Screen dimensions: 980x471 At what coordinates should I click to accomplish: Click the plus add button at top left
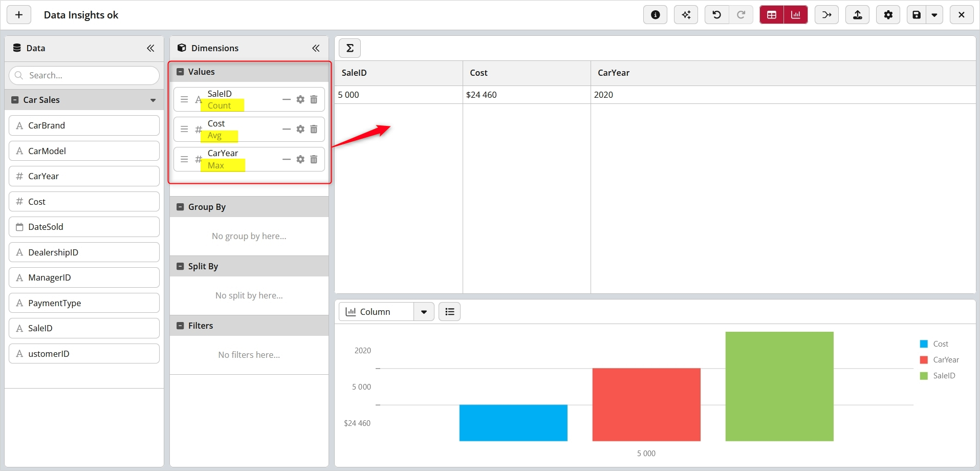pos(19,15)
